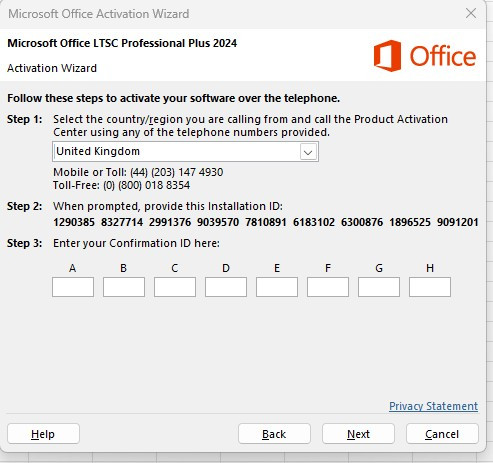Select the United Kingdom combo box field
The height and width of the screenshot is (463, 493).
pyautogui.click(x=185, y=152)
